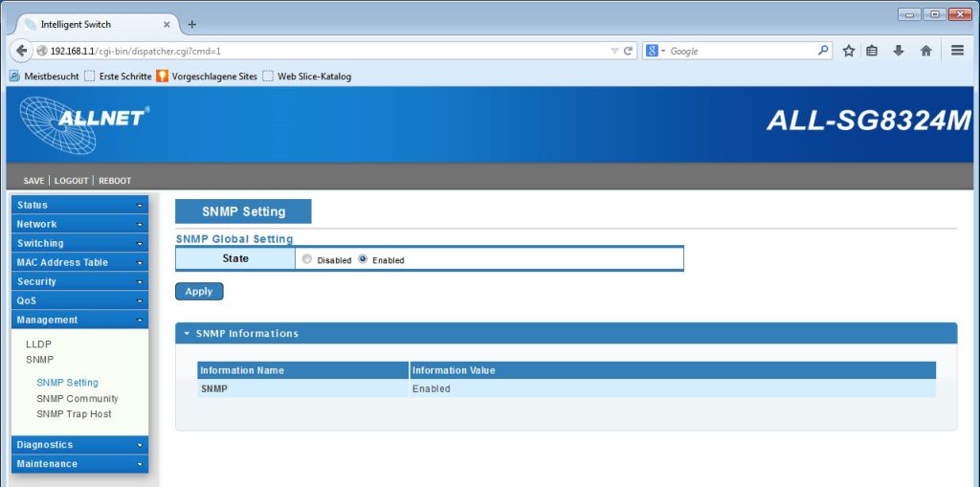Collapse the SNMP Informations panel
The width and height of the screenshot is (980, 487).
point(188,334)
